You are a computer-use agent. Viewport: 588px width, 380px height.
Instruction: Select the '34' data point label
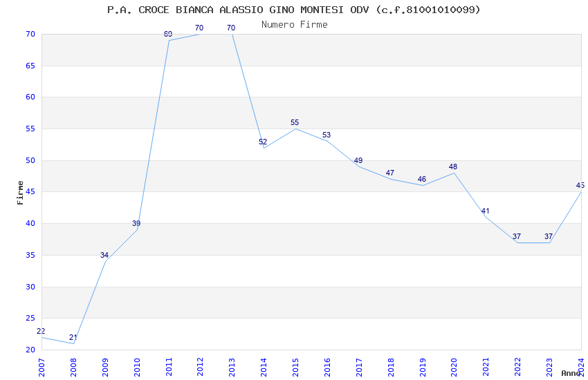[104, 255]
